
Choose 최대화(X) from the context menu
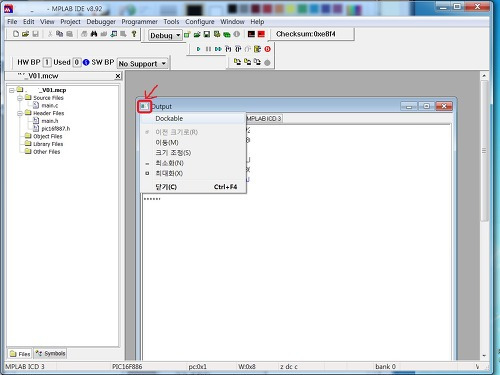pyautogui.click(x=193, y=173)
